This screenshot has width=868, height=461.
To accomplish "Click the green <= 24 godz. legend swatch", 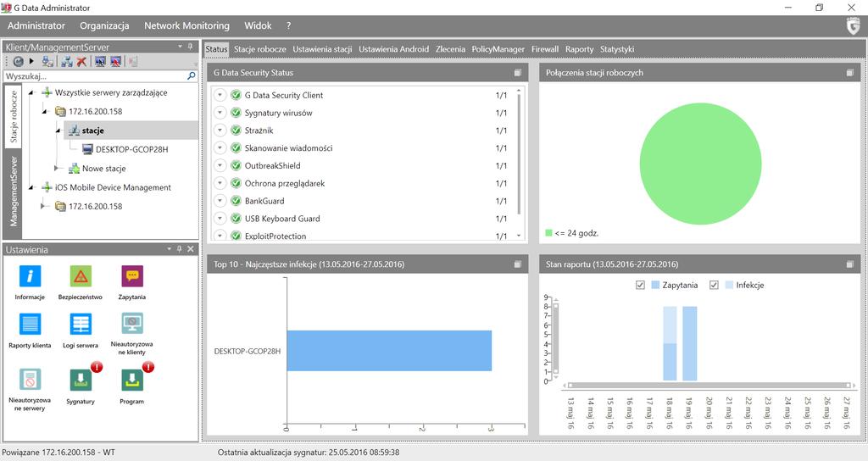I will tap(548, 233).
